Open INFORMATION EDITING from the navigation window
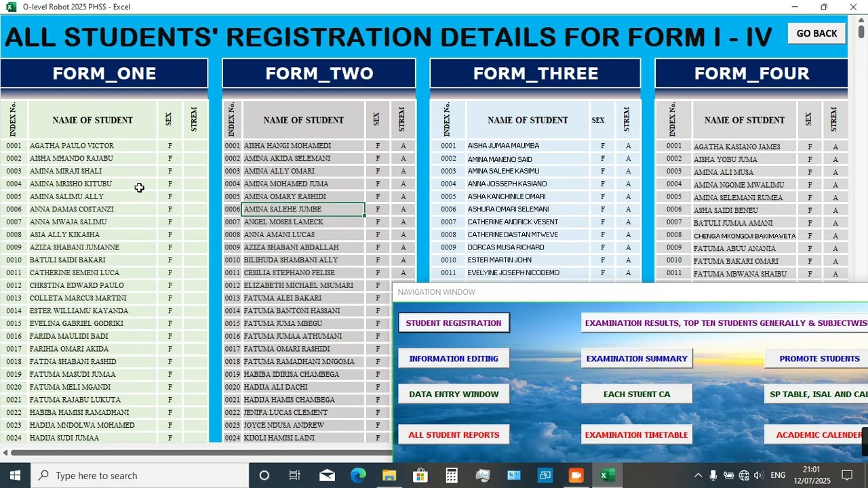Image resolution: width=868 pixels, height=488 pixels. click(454, 359)
